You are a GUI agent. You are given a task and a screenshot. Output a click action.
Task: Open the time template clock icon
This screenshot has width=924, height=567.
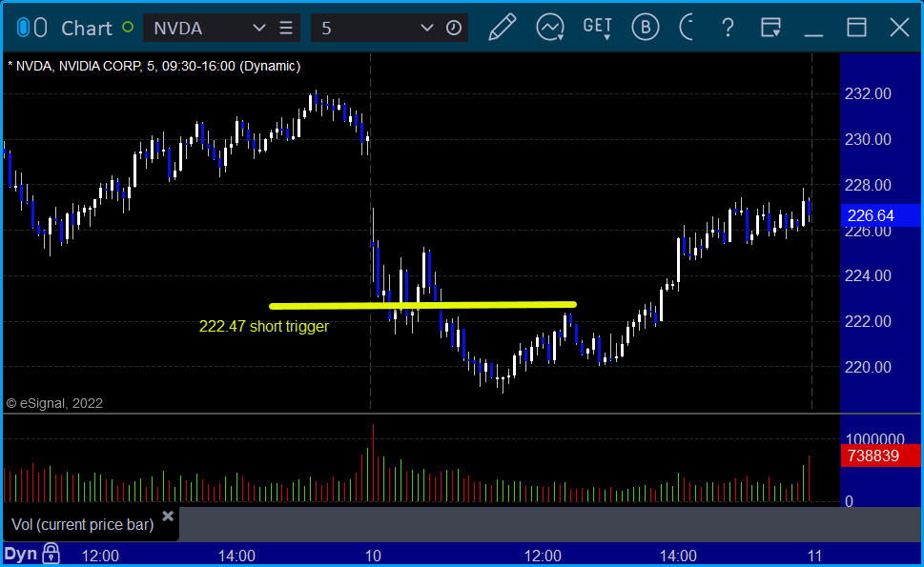pyautogui.click(x=454, y=28)
